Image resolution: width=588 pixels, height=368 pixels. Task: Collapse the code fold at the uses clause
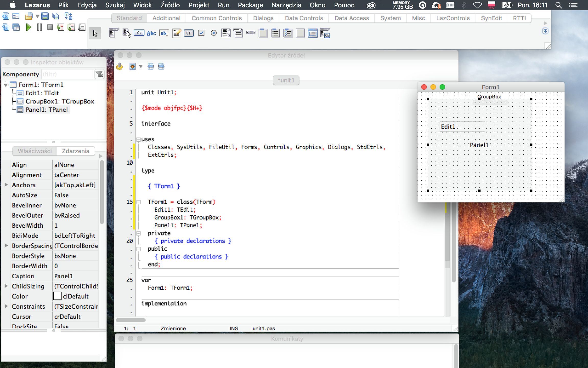pos(138,139)
